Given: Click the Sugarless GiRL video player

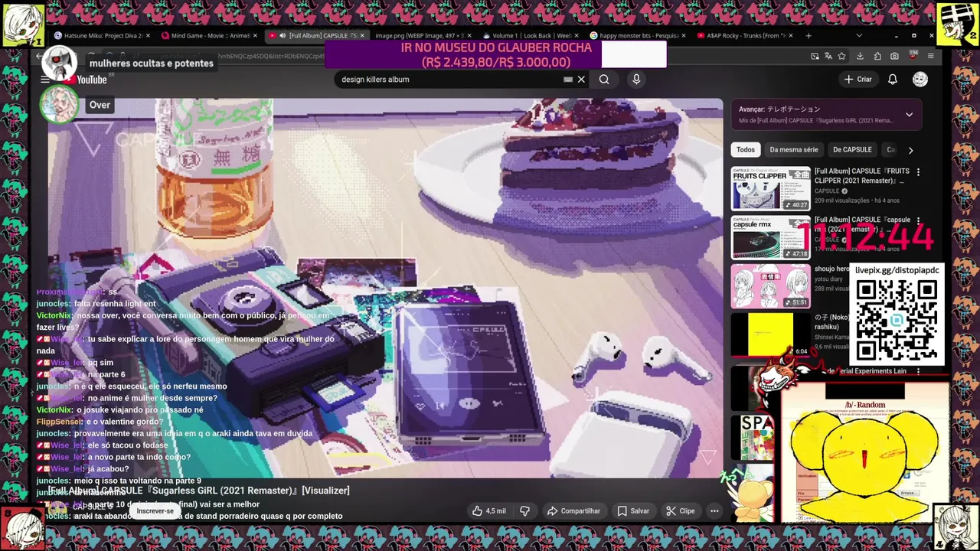Looking at the screenshot, I should tap(385, 288).
